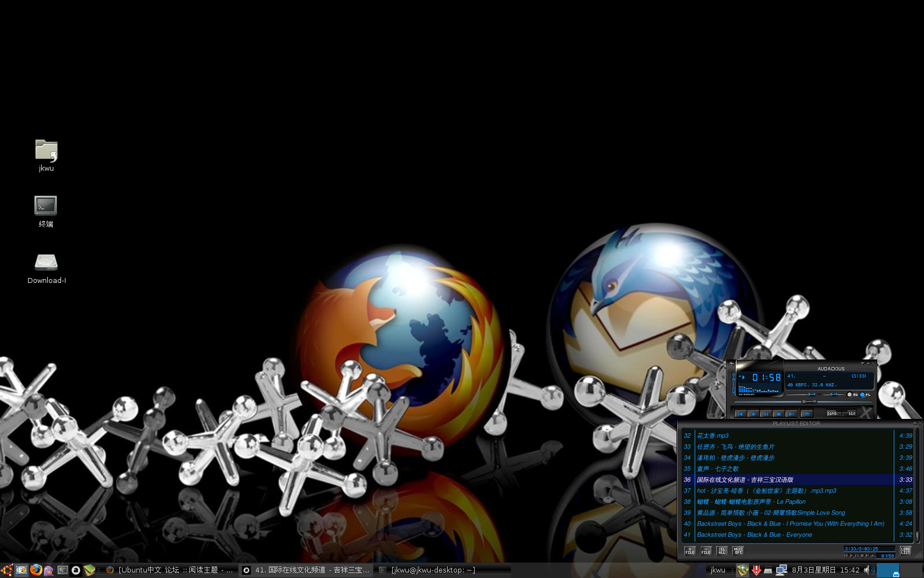Select playlist track 32 花太香.mp3
The width and height of the screenshot is (924, 578).
(x=798, y=435)
